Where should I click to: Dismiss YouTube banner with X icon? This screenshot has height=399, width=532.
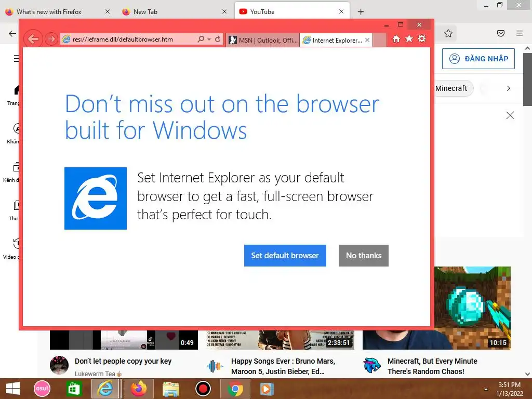(x=510, y=115)
